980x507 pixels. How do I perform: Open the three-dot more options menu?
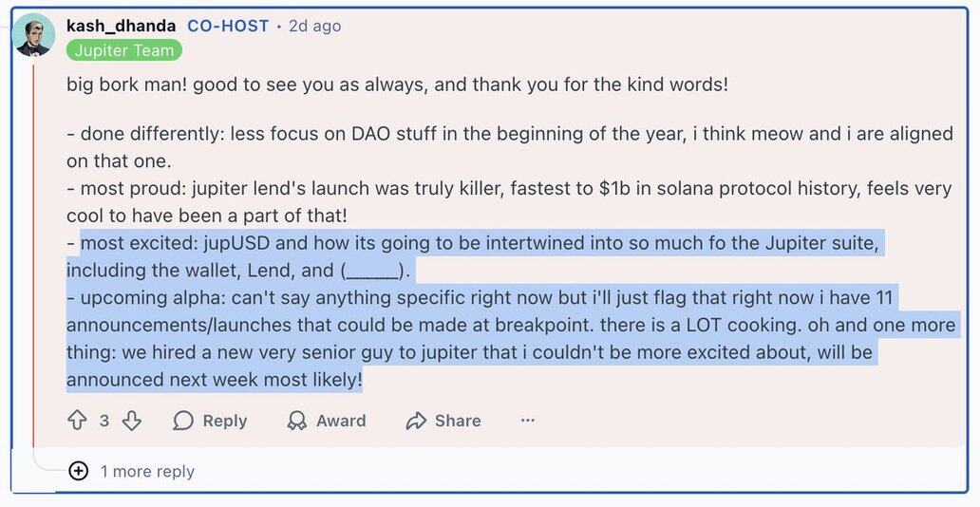528,421
